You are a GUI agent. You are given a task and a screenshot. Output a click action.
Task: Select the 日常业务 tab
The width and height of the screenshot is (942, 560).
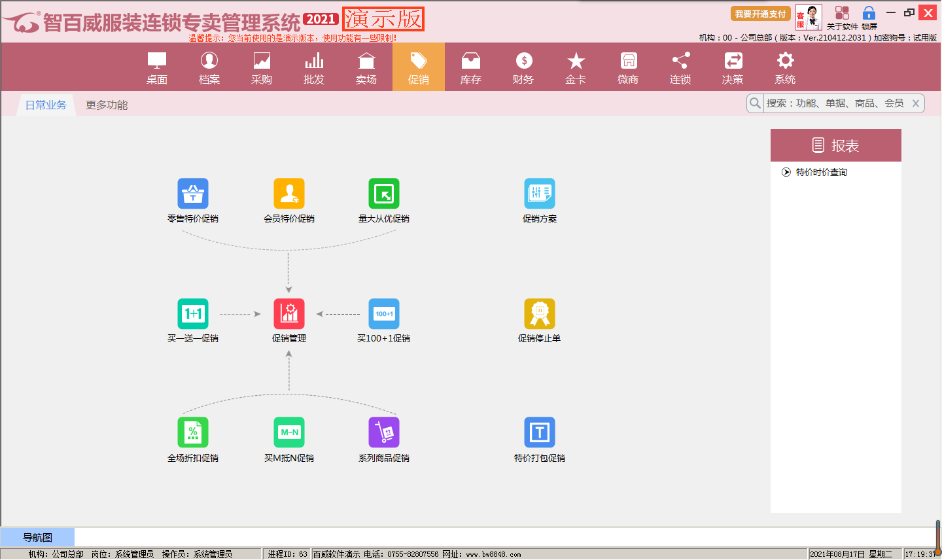[46, 105]
